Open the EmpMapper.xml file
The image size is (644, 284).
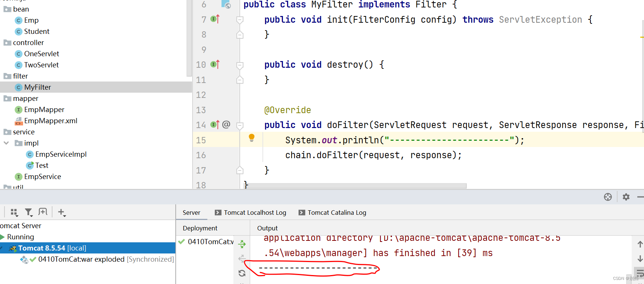pos(51,121)
